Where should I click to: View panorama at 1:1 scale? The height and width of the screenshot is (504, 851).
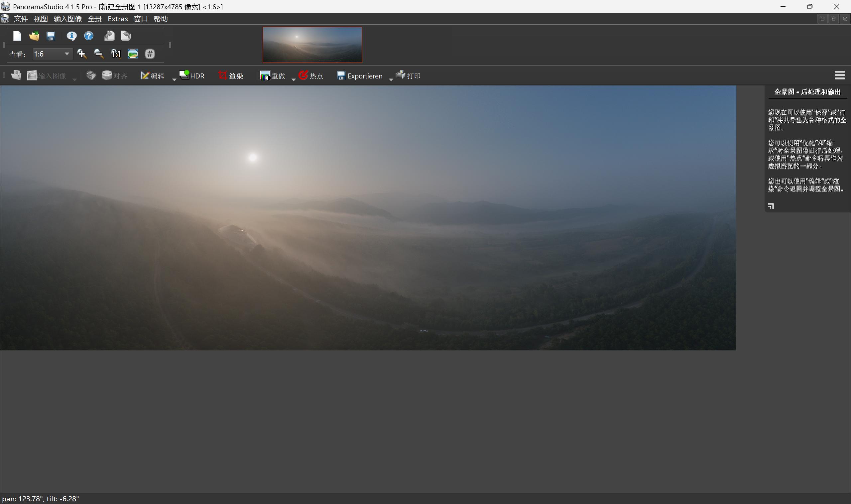click(x=116, y=54)
